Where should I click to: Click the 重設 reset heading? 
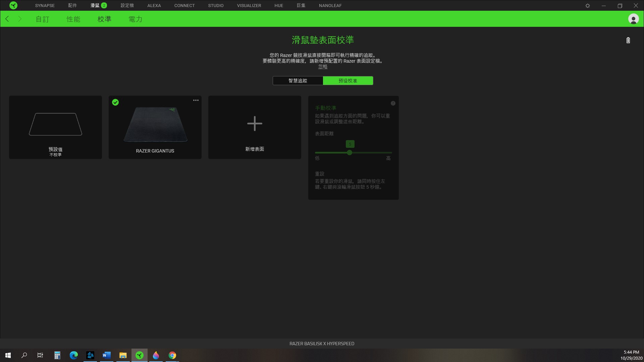click(x=320, y=174)
